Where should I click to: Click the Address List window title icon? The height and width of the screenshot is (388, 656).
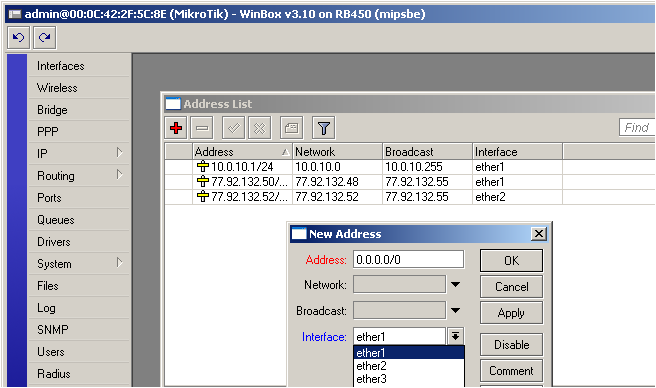click(173, 104)
